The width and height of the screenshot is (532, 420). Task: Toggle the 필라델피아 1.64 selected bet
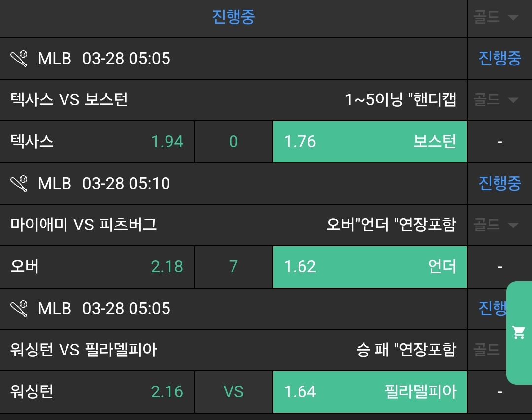(369, 392)
